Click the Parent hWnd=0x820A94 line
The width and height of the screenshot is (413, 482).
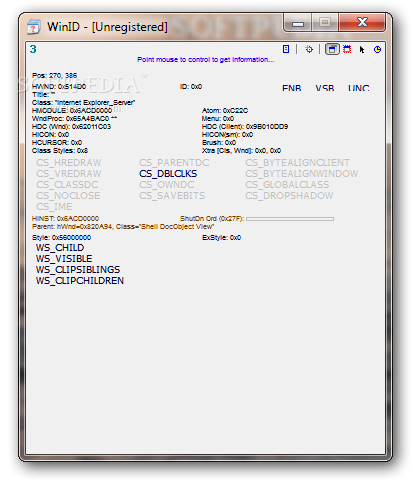point(123,227)
